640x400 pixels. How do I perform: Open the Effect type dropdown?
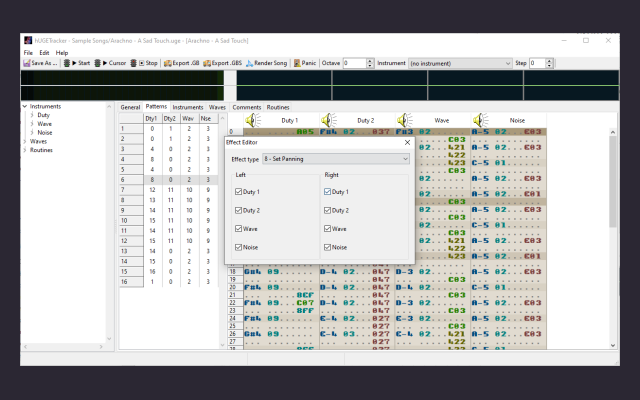pyautogui.click(x=336, y=159)
